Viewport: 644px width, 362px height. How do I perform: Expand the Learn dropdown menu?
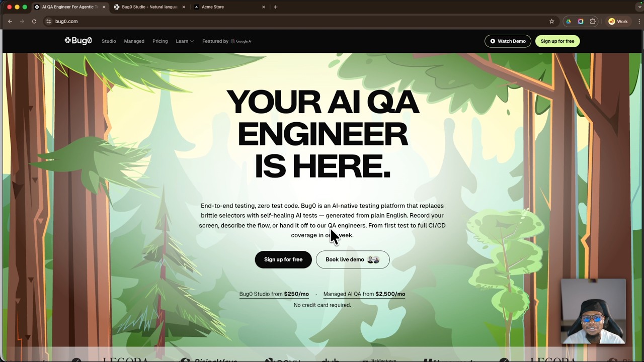pos(185,41)
